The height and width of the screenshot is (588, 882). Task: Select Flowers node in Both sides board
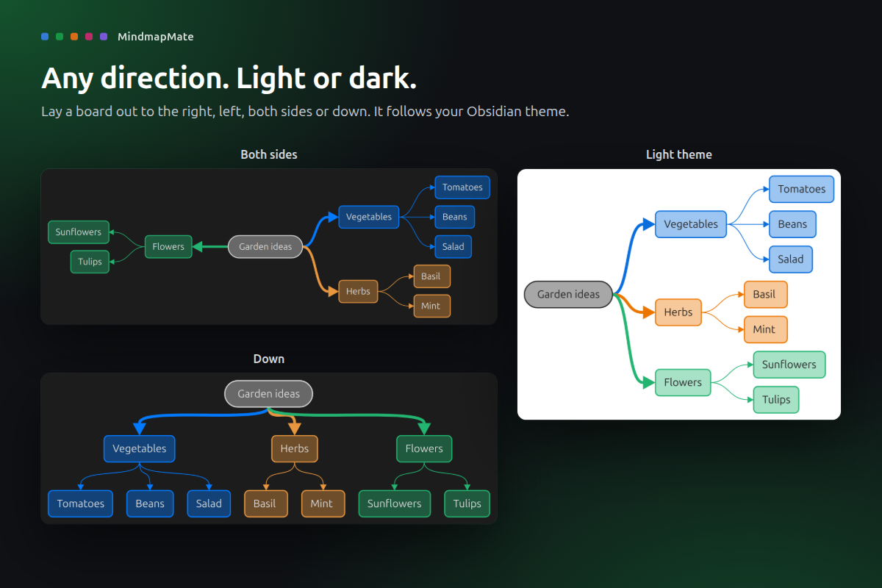click(168, 246)
